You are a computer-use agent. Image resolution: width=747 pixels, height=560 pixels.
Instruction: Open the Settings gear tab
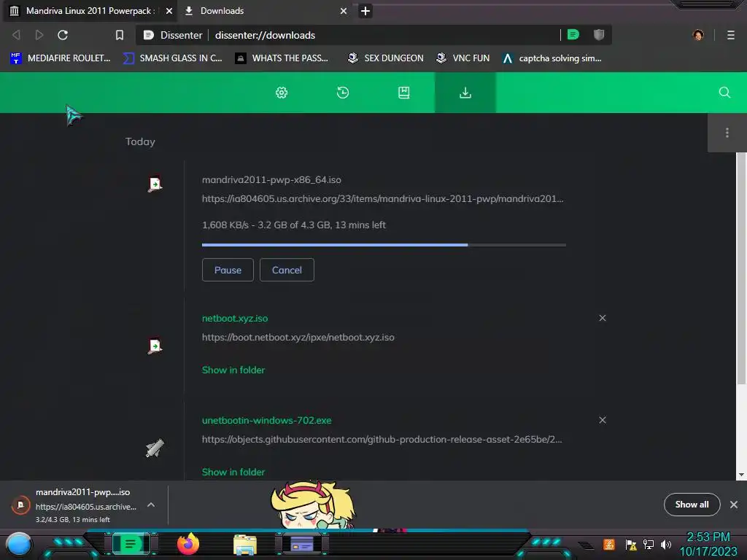click(282, 93)
